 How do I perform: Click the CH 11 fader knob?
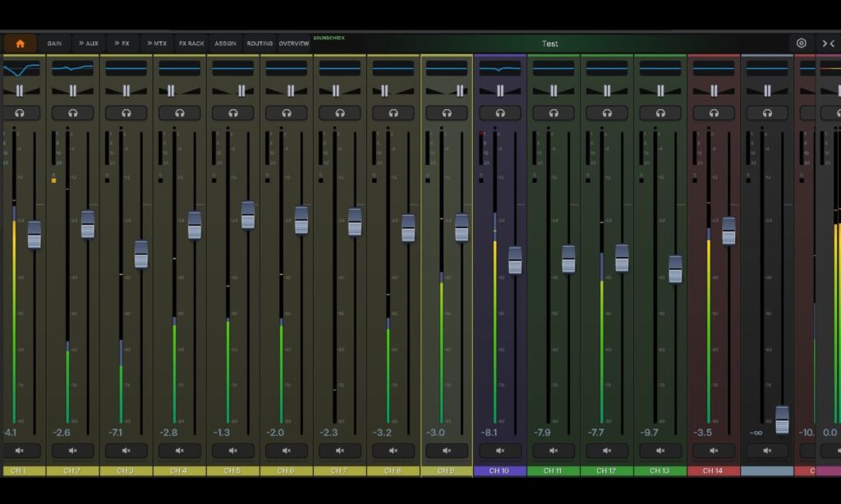coord(568,259)
